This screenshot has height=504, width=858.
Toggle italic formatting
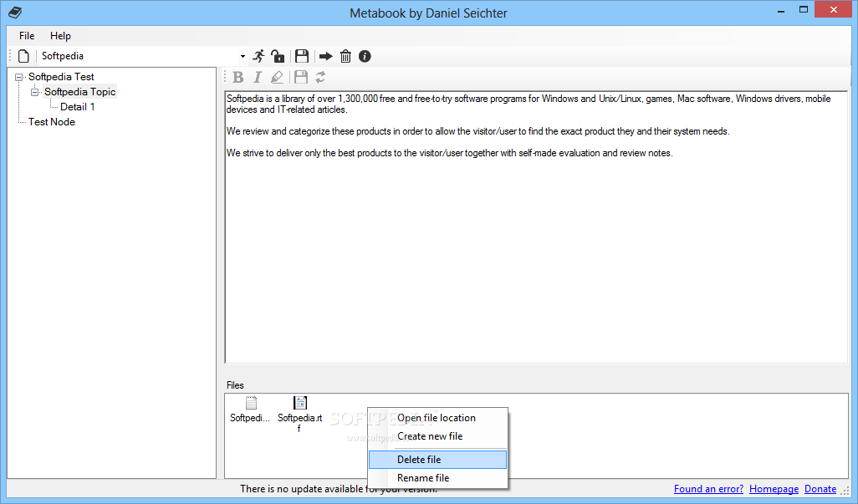click(258, 77)
